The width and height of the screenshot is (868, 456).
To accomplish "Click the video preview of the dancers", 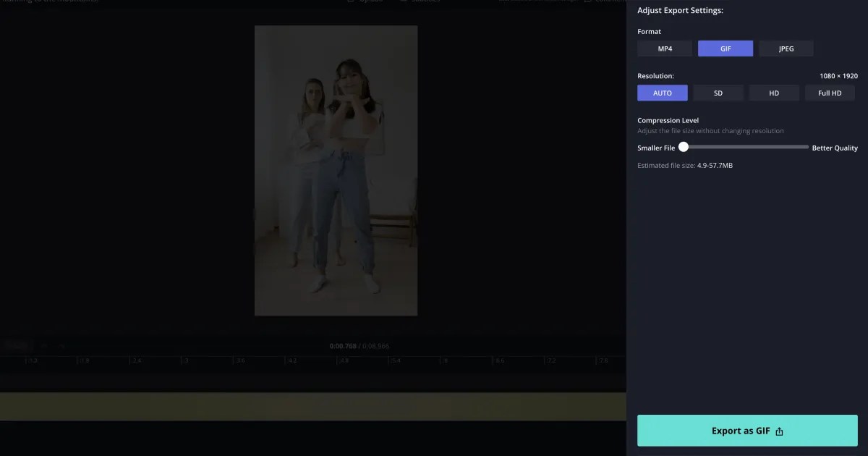I will [x=336, y=170].
